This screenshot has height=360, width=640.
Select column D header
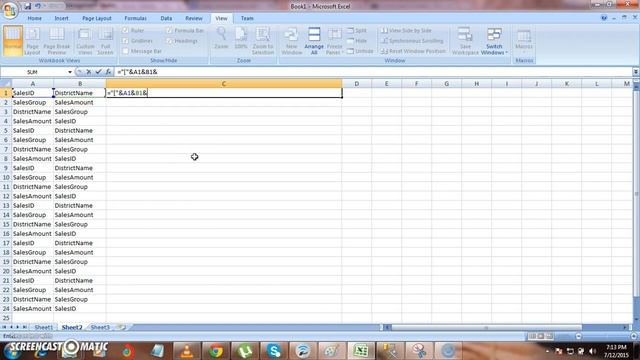point(357,84)
